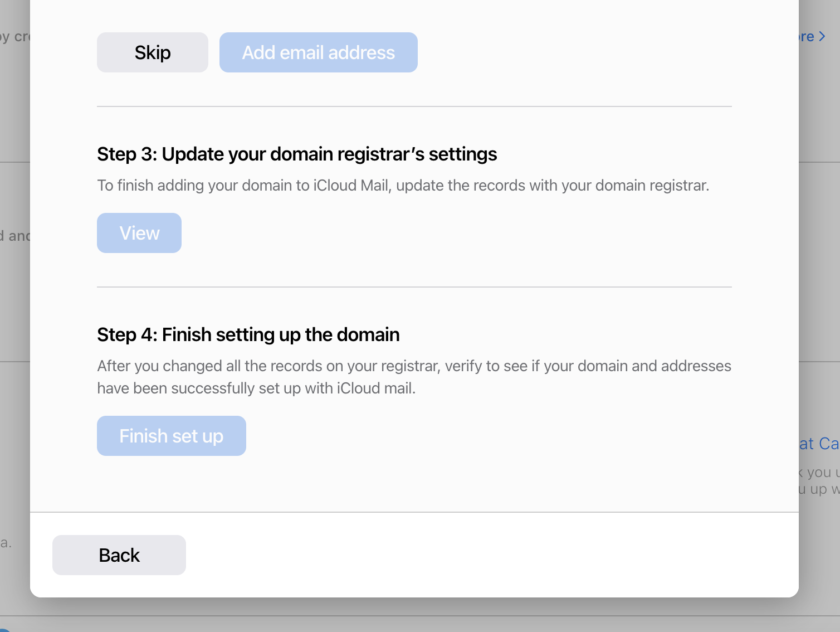840x632 pixels.
Task: Open domain records with the View button
Action: click(x=139, y=233)
